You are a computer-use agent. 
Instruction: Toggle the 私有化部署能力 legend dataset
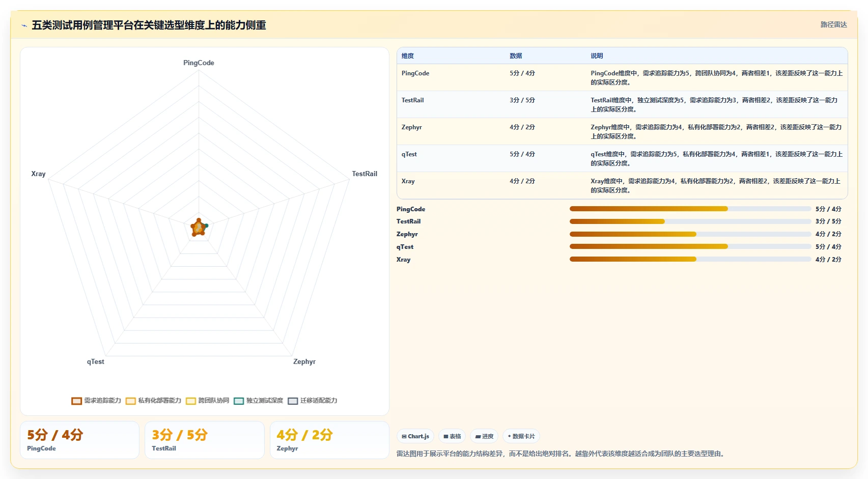click(153, 401)
